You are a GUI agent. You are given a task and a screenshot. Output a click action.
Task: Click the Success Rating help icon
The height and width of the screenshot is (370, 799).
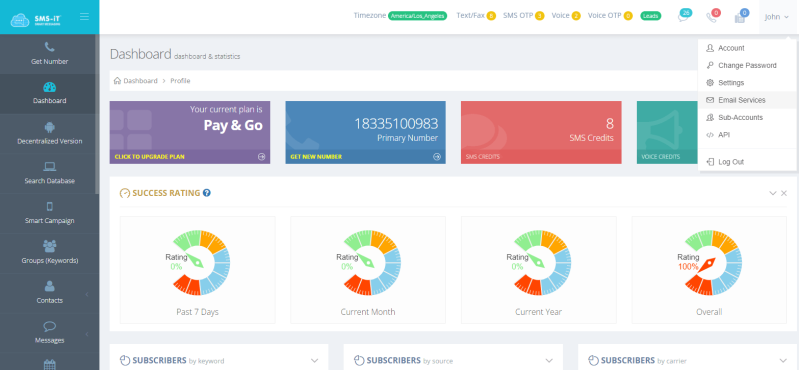206,193
